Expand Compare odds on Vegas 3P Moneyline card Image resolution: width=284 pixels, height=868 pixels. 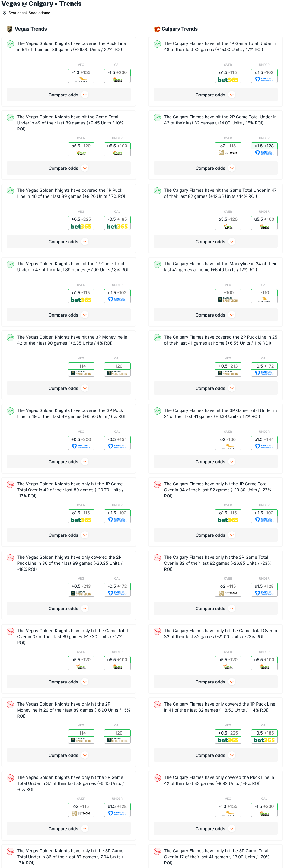point(69,388)
